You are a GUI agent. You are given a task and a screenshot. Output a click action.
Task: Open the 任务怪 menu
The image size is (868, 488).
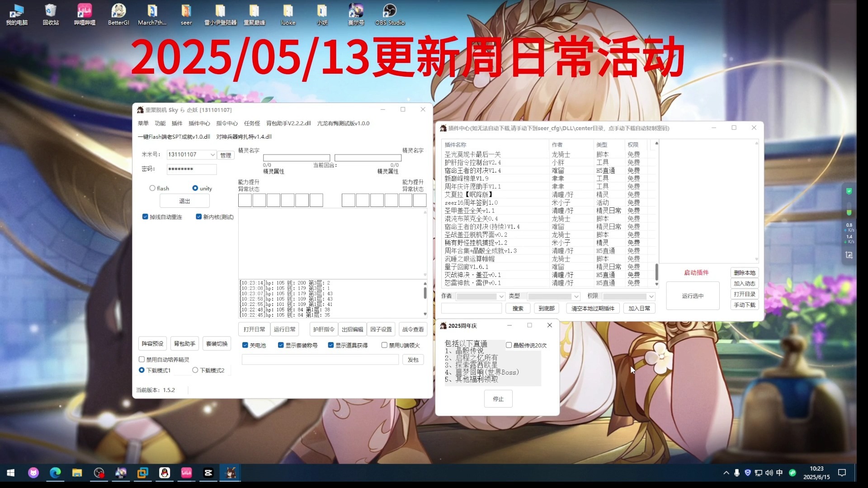tap(252, 123)
